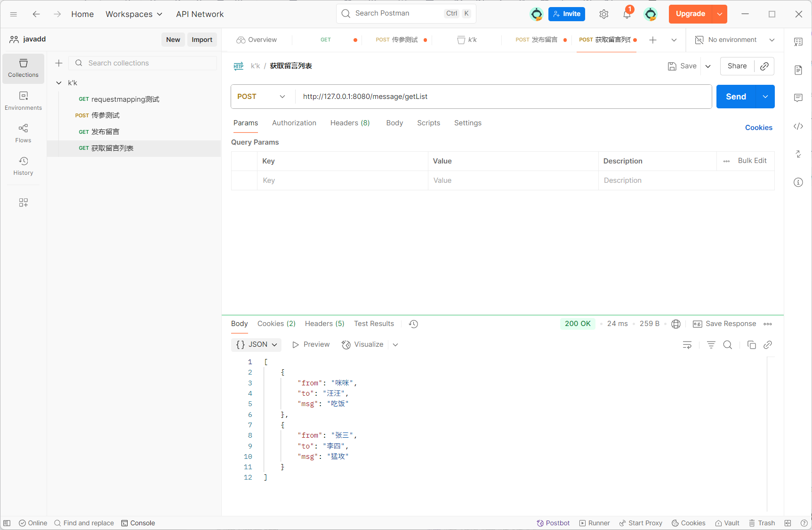Open more response options ellipsis
The height and width of the screenshot is (530, 812).
click(x=768, y=324)
